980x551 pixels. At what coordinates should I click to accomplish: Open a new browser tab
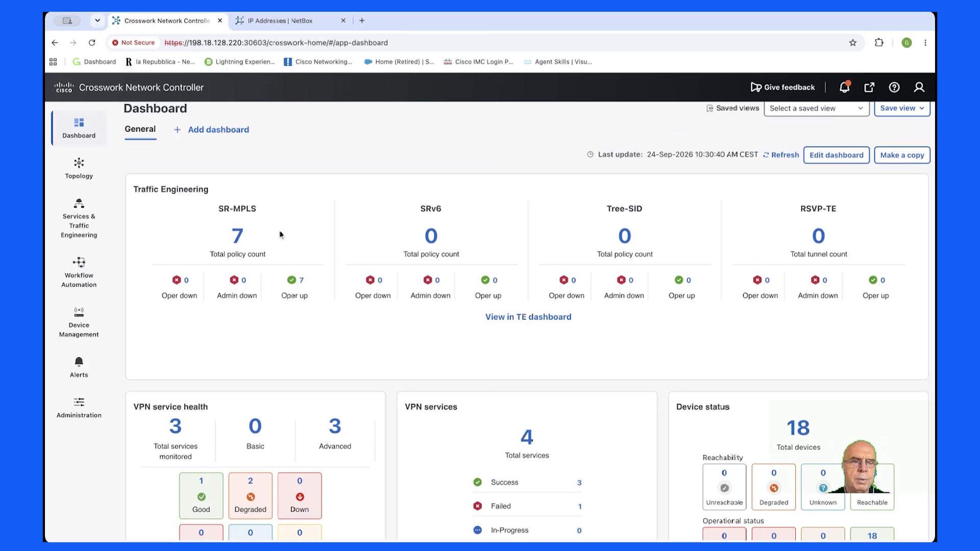coord(362,20)
